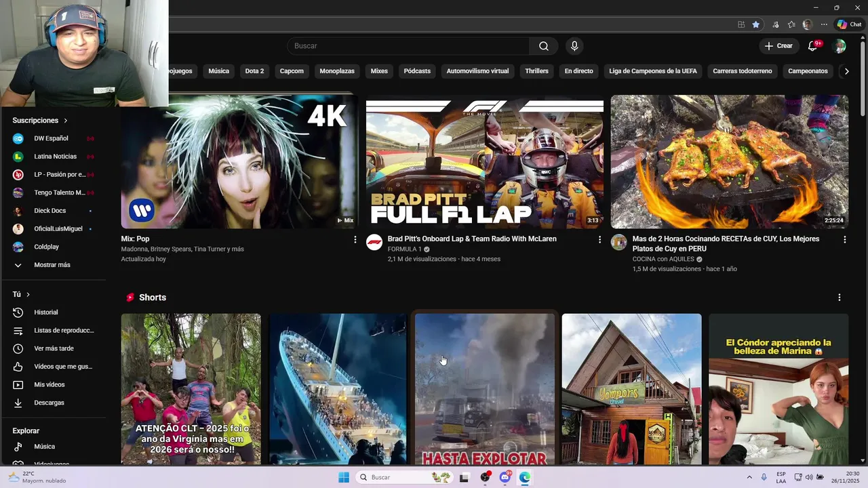
Task: Open El Cóndor apreciando short
Action: click(778, 388)
